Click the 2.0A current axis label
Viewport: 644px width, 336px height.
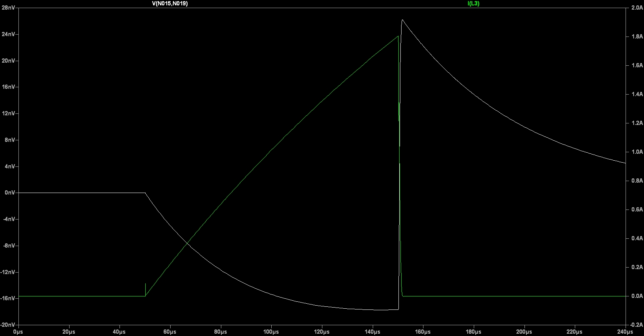click(x=637, y=8)
